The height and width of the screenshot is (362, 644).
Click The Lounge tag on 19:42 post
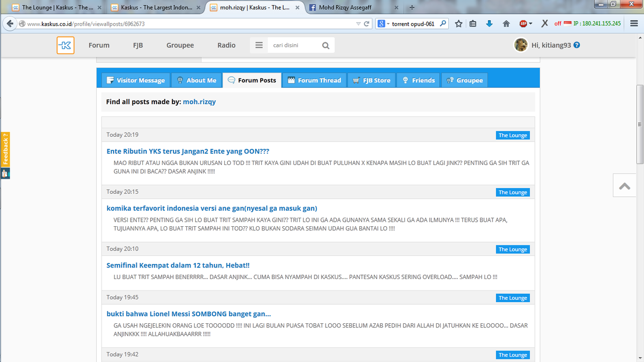[513, 355]
